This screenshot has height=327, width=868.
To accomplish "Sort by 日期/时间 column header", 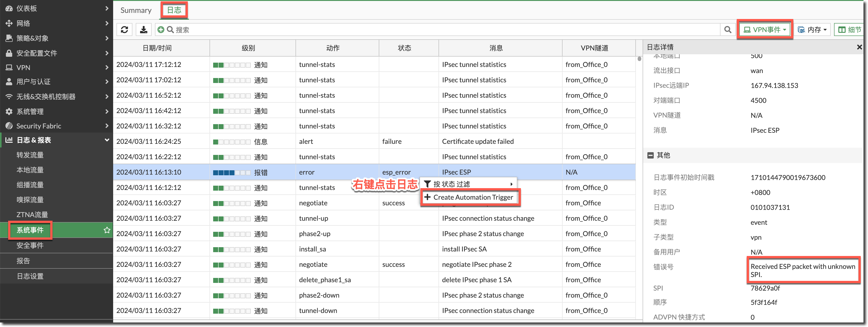I will (161, 48).
